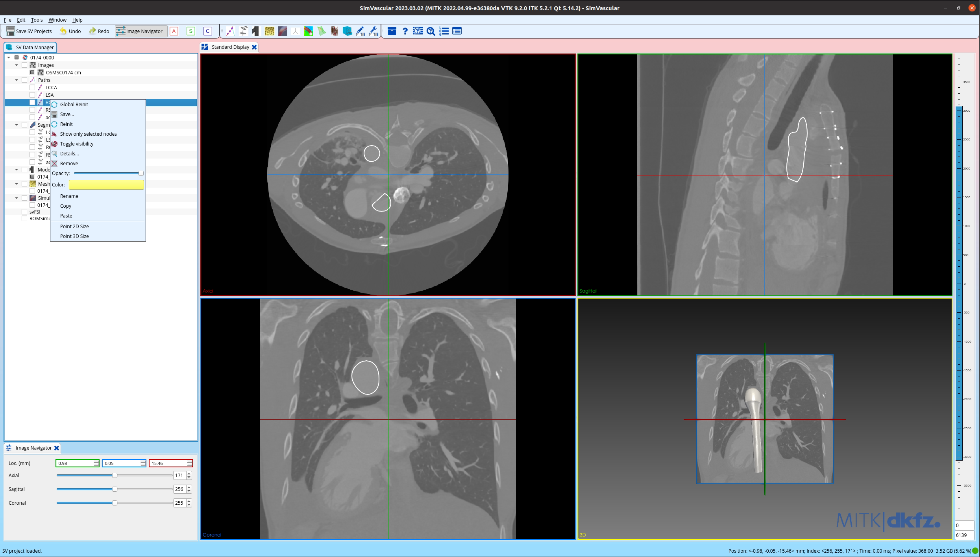Collapse the 0174_0000 project node

(9, 57)
